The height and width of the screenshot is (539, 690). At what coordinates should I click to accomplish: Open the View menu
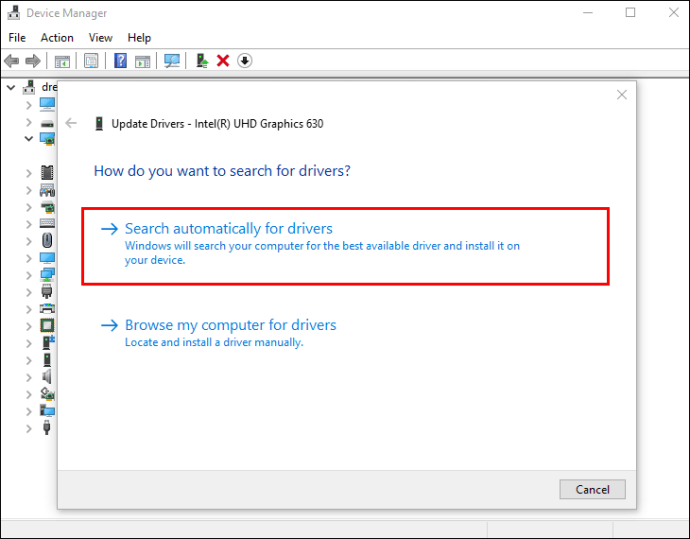point(100,38)
